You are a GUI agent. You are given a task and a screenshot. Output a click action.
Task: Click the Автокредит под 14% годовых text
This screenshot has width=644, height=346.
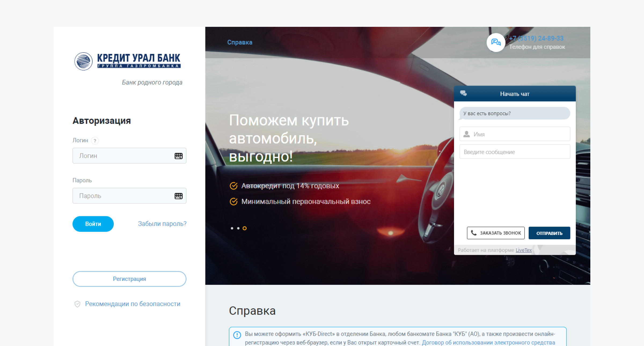pos(290,186)
